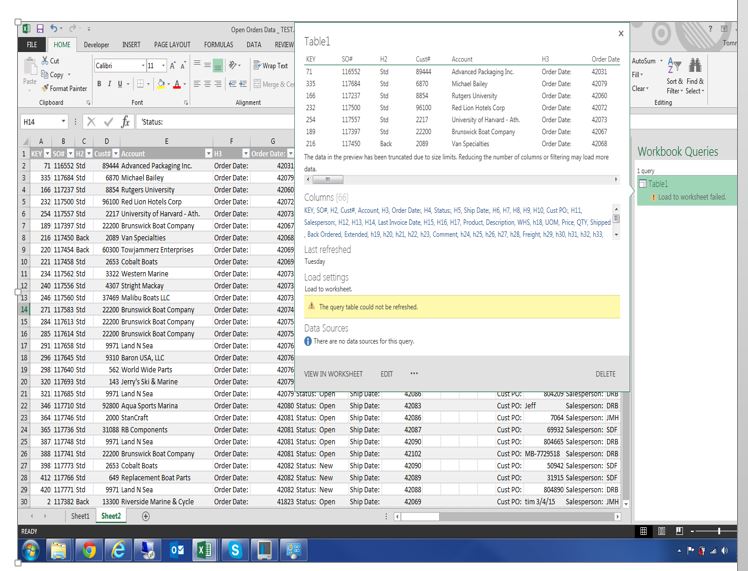
Task: Click the Cut scissors icon
Action: pos(45,61)
